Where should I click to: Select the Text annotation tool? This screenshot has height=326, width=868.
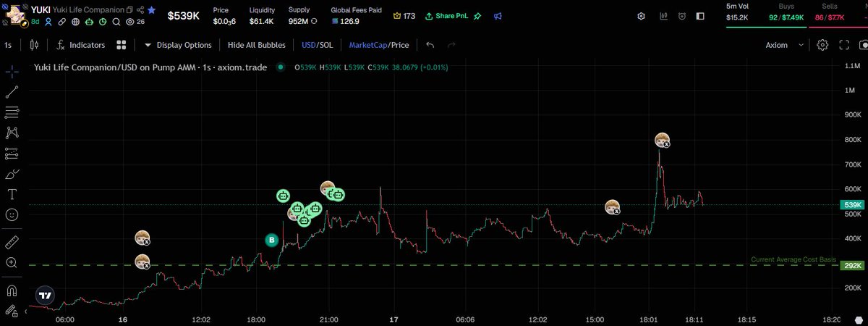coord(12,194)
